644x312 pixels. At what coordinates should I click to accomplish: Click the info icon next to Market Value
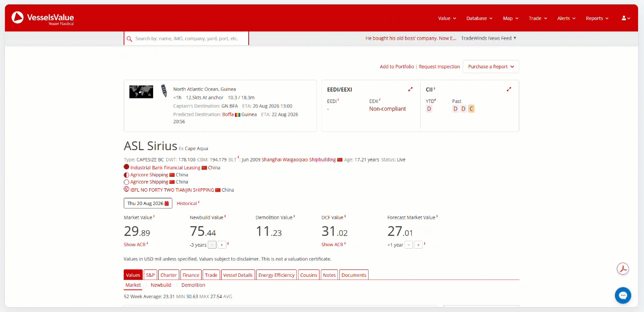(154, 216)
